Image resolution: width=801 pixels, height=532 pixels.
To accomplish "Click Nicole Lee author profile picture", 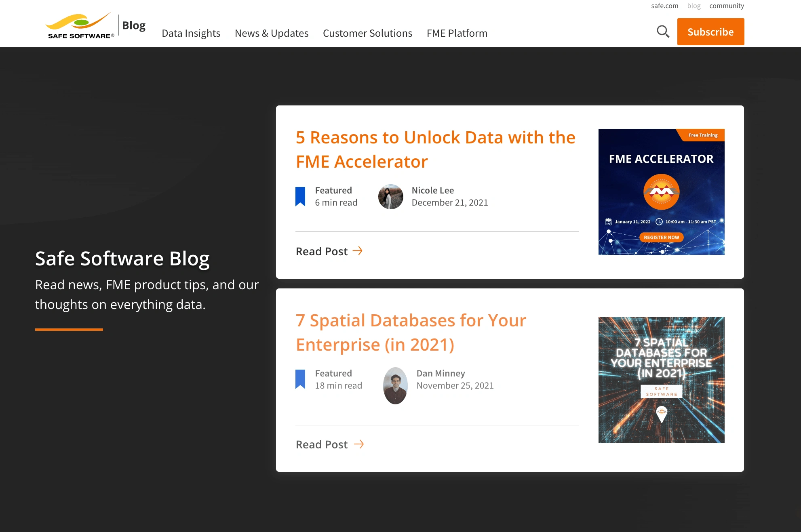I will [x=390, y=197].
